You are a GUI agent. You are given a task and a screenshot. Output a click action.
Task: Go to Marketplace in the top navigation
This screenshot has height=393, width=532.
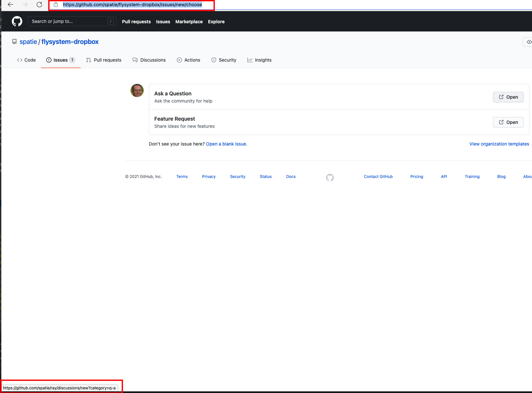(189, 22)
